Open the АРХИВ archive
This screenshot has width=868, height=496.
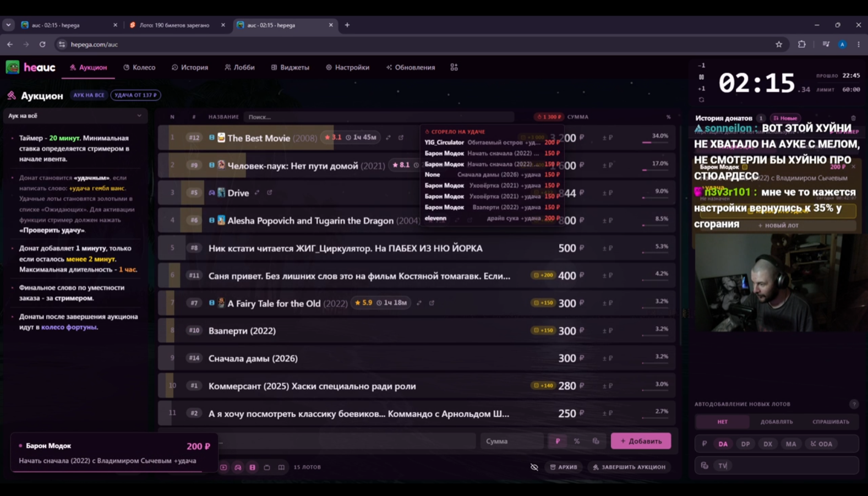(x=564, y=467)
